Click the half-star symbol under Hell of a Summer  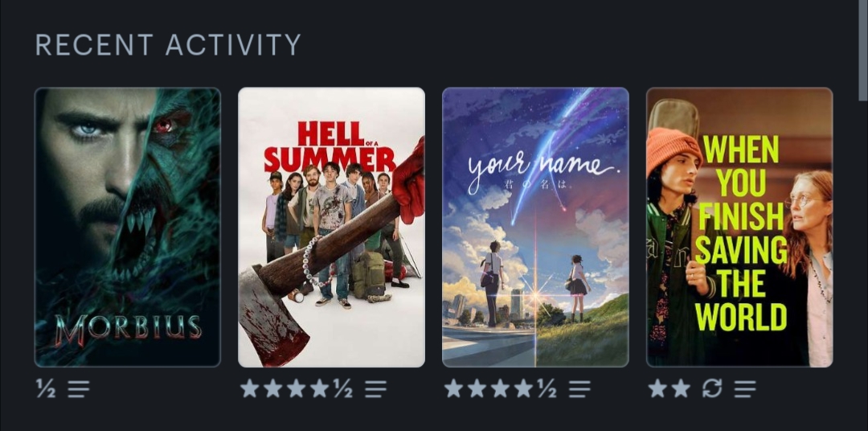coord(343,389)
